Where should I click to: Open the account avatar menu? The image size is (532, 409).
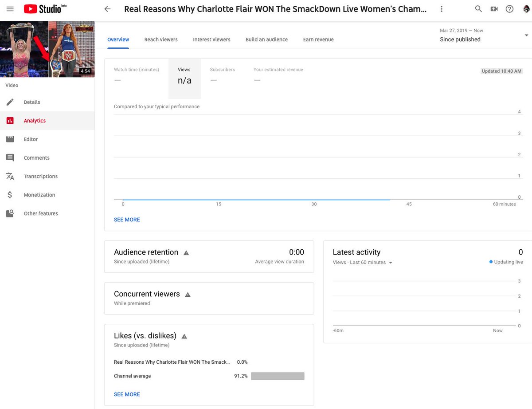526,9
